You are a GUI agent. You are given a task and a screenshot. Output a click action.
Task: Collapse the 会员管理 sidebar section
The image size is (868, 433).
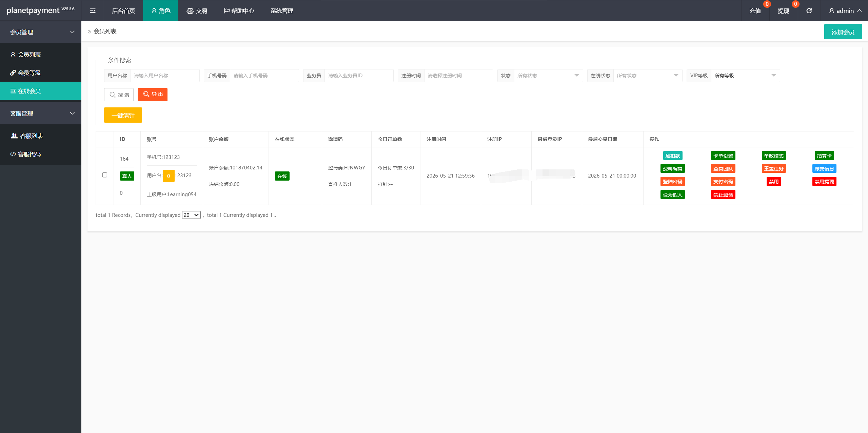point(41,32)
